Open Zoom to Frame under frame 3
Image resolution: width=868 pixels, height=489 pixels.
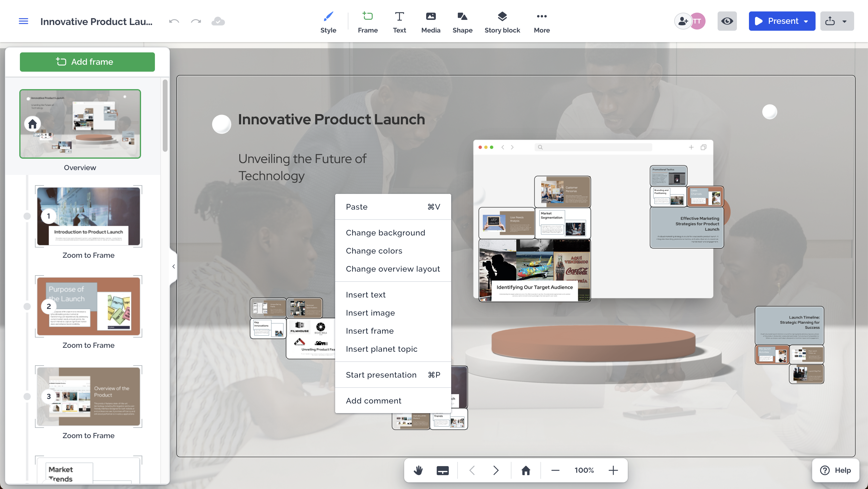coord(88,435)
